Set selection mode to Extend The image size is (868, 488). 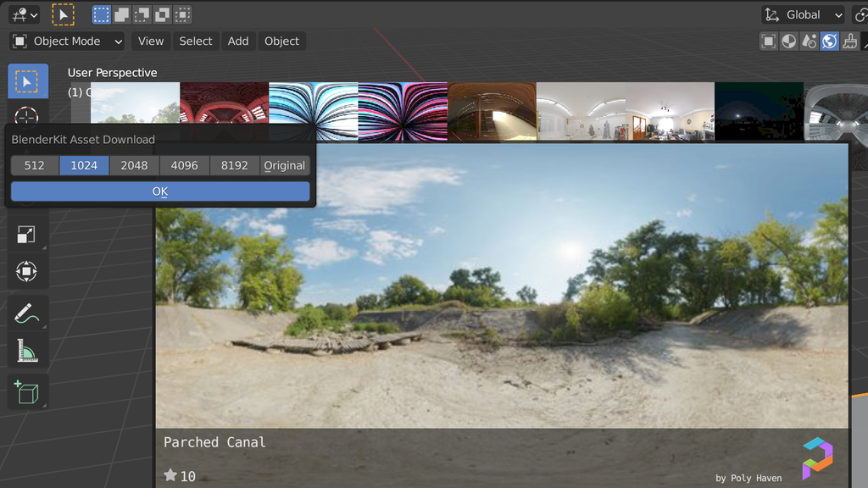(122, 14)
